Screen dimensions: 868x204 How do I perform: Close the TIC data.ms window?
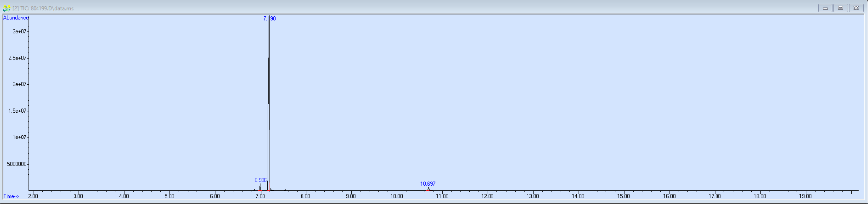[856, 8]
